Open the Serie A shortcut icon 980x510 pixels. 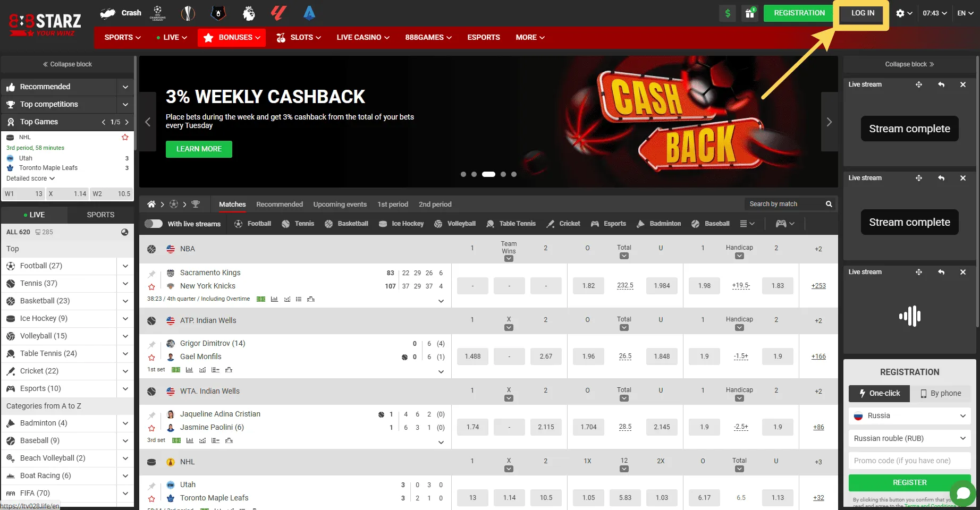click(309, 13)
